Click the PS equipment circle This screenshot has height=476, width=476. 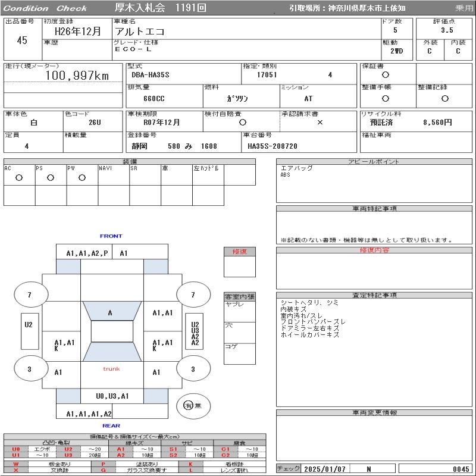pos(51,177)
